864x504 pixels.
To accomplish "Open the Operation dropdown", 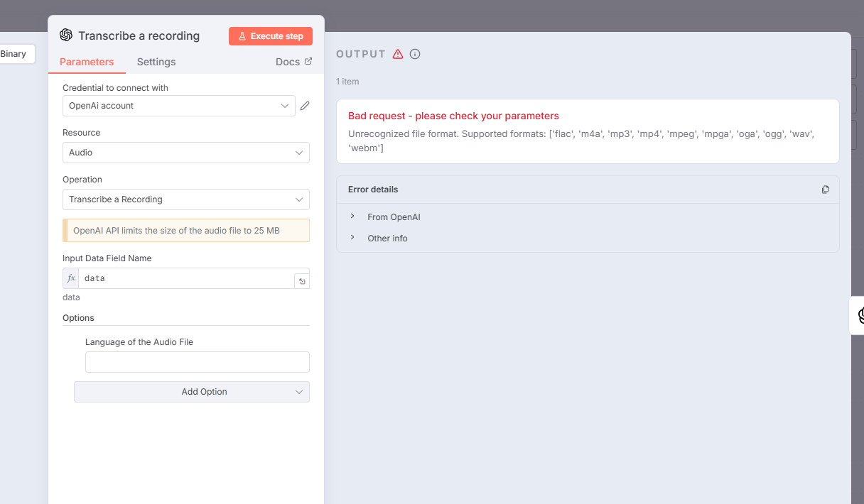I will click(185, 199).
